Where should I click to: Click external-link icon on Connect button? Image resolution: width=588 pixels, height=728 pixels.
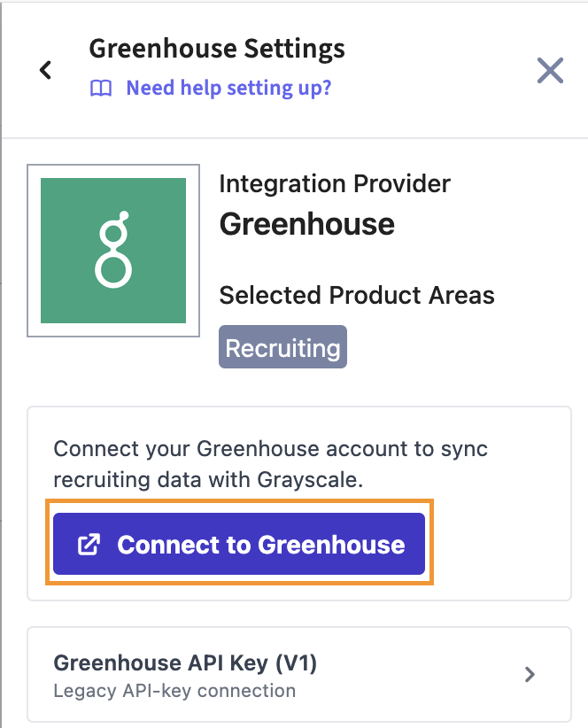(x=89, y=544)
